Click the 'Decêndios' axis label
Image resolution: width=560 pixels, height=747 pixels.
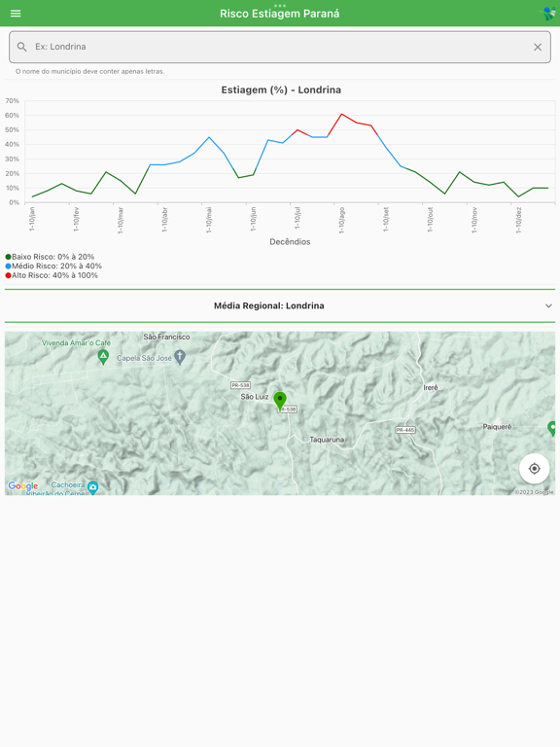coord(290,241)
